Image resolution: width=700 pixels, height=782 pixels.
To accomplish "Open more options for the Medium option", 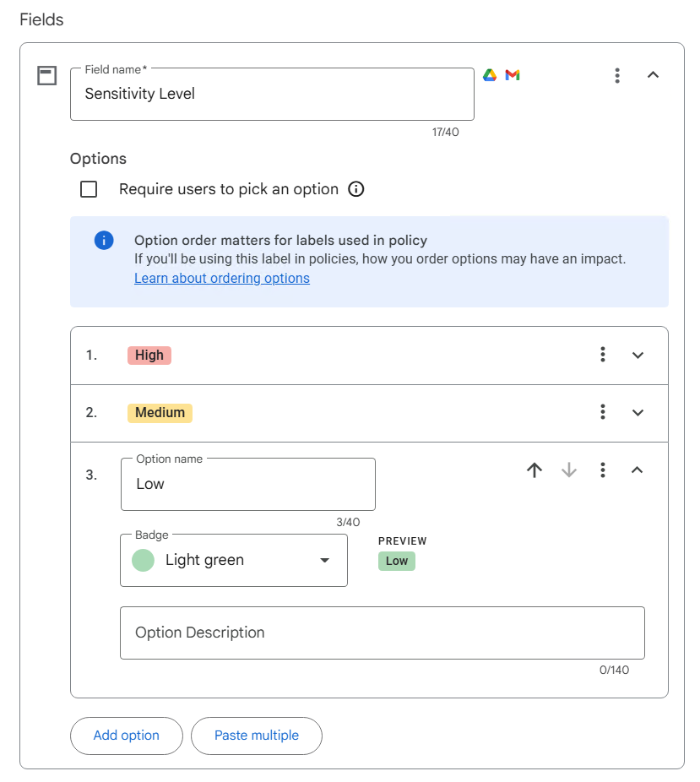I will click(x=603, y=412).
